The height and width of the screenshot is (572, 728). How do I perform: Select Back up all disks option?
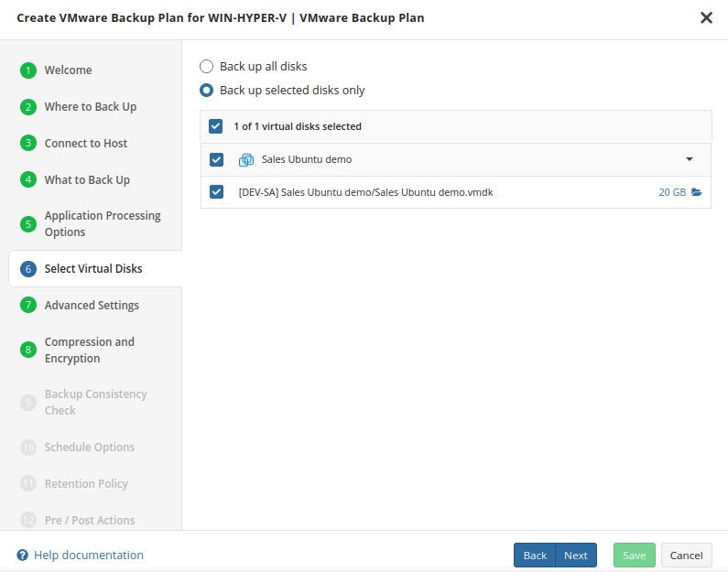pyautogui.click(x=207, y=67)
